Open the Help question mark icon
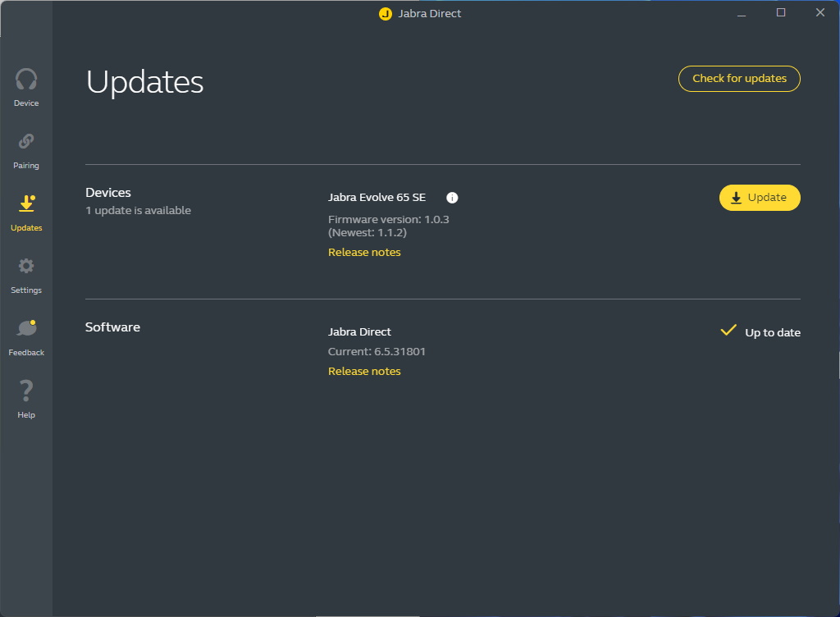This screenshot has height=617, width=840. click(26, 391)
